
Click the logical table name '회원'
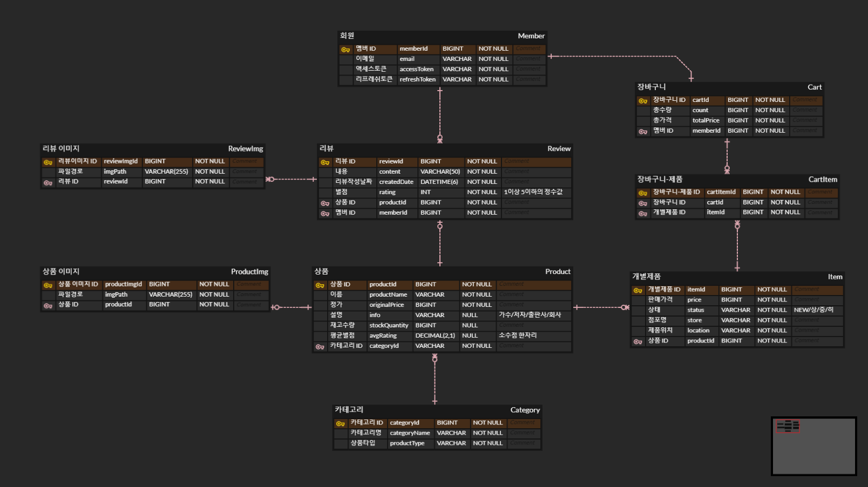point(347,36)
